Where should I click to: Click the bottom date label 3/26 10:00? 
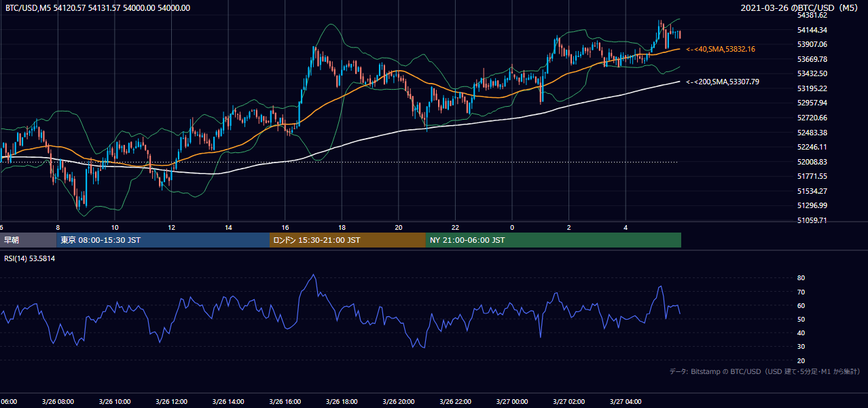tap(114, 401)
